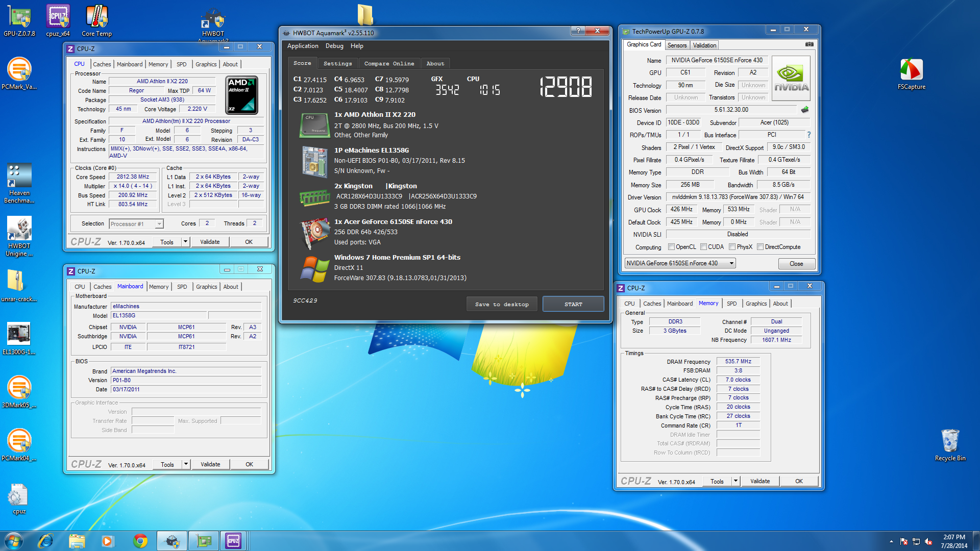Image resolution: width=980 pixels, height=551 pixels.
Task: Toggle CUDA checkbox in GPU-Z
Action: 704,247
